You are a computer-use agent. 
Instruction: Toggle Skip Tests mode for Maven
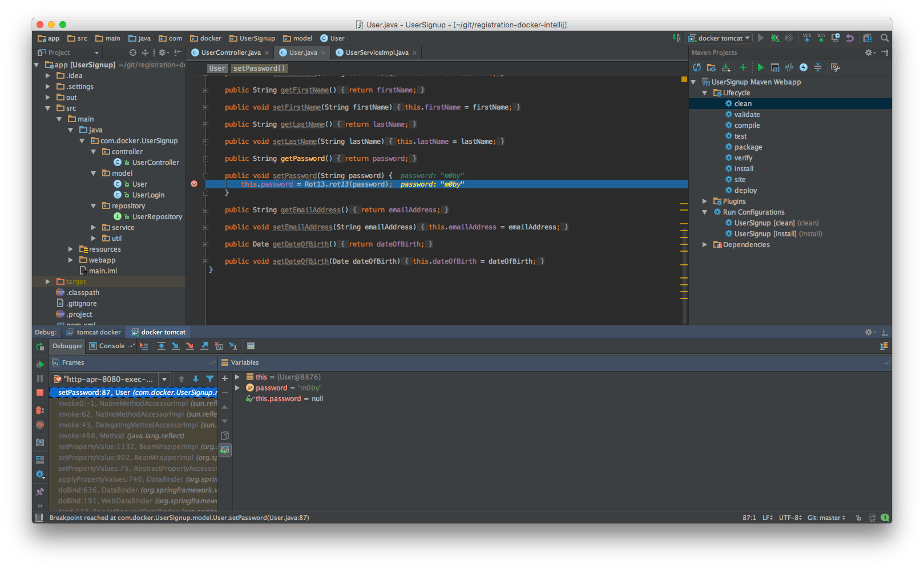[x=789, y=67]
